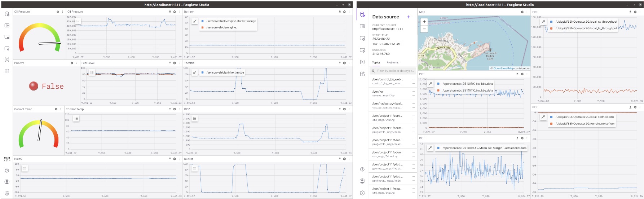
Task: Open Layouts in the left window sidebar
Action: tap(7, 26)
